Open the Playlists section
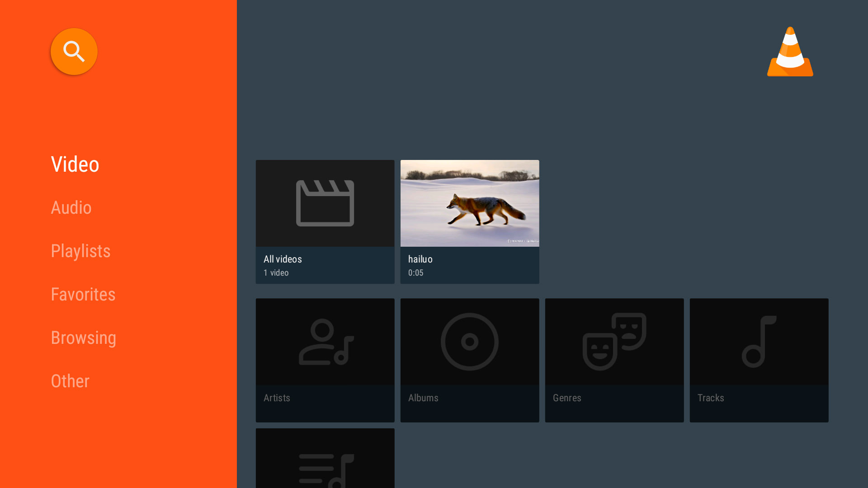Viewport: 868px width, 488px height. click(x=80, y=251)
